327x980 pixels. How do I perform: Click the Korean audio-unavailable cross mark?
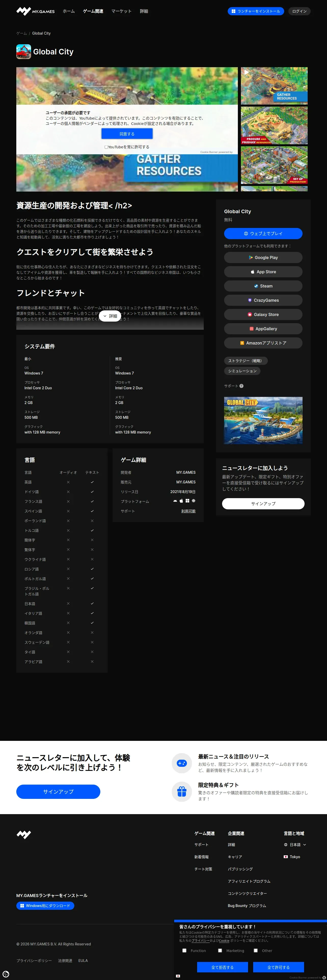tap(68, 623)
